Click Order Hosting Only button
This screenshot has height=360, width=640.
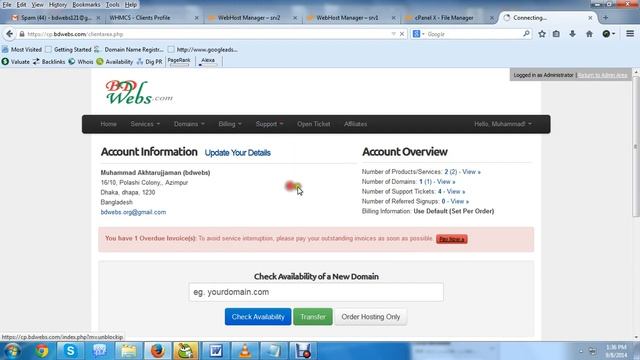tap(371, 317)
